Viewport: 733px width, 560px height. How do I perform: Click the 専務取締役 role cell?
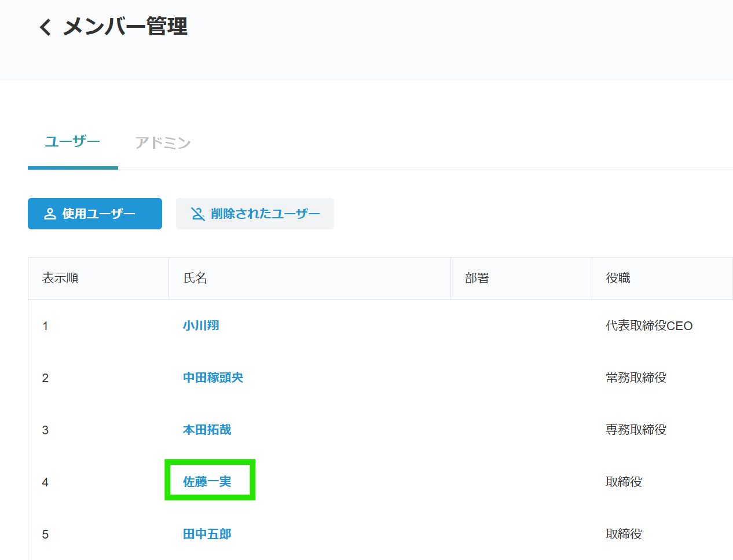(x=635, y=429)
